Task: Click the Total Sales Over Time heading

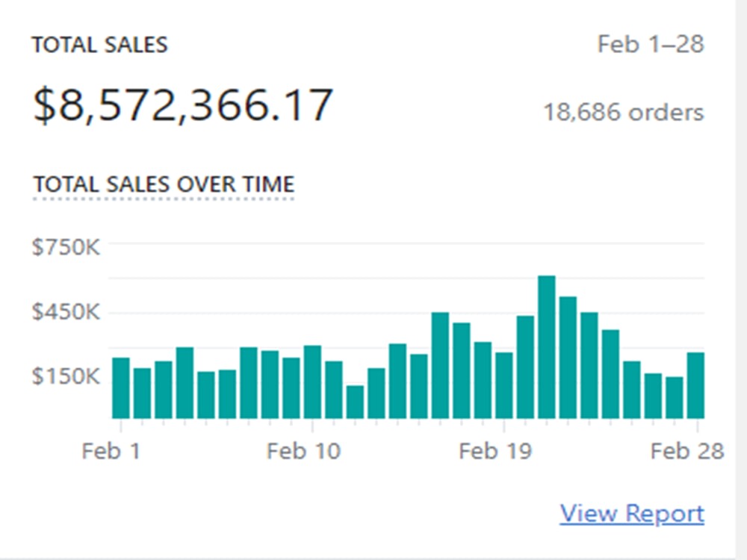Action: (164, 184)
